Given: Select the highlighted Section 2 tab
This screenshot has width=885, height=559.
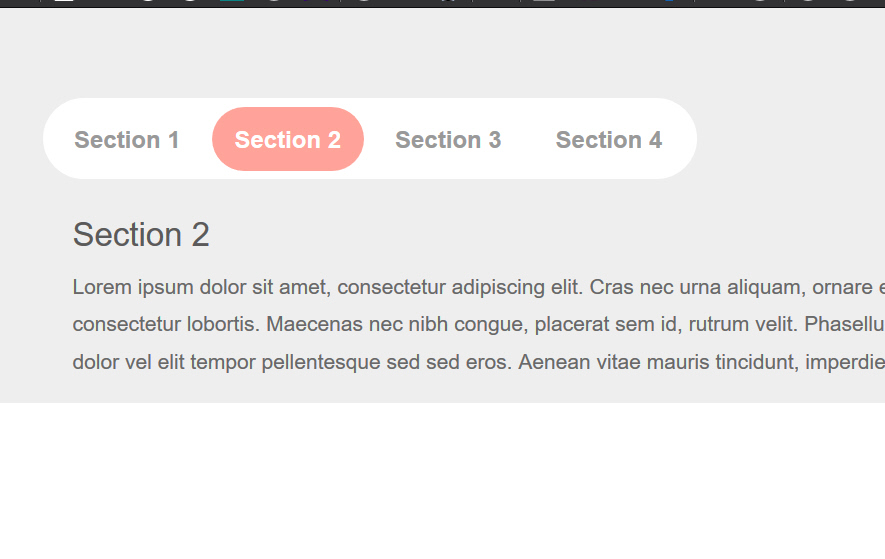Looking at the screenshot, I should (x=288, y=140).
